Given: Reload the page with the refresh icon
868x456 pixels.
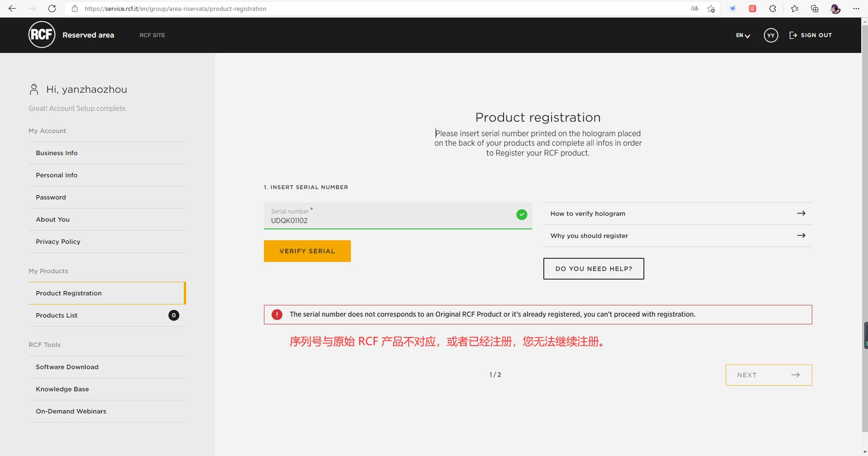Looking at the screenshot, I should [x=52, y=9].
